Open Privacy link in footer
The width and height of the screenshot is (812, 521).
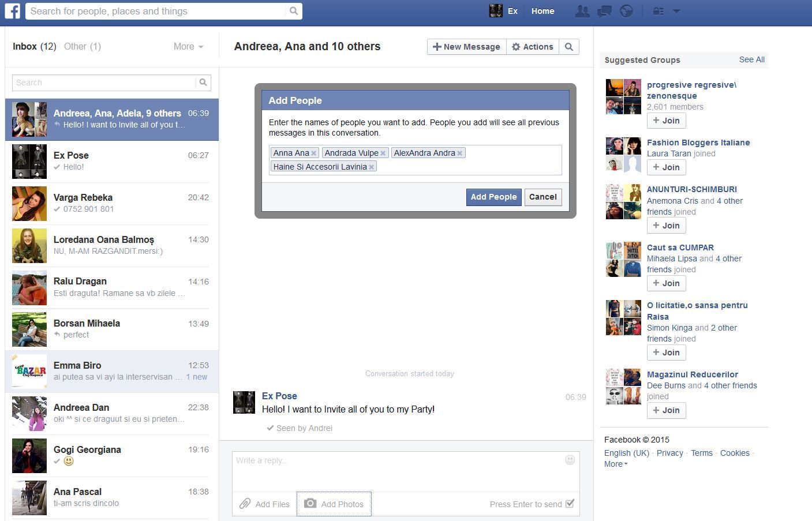[669, 453]
